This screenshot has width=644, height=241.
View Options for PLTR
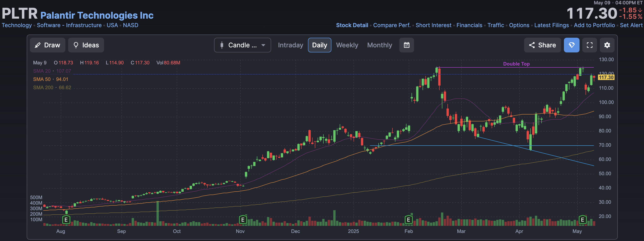point(519,25)
